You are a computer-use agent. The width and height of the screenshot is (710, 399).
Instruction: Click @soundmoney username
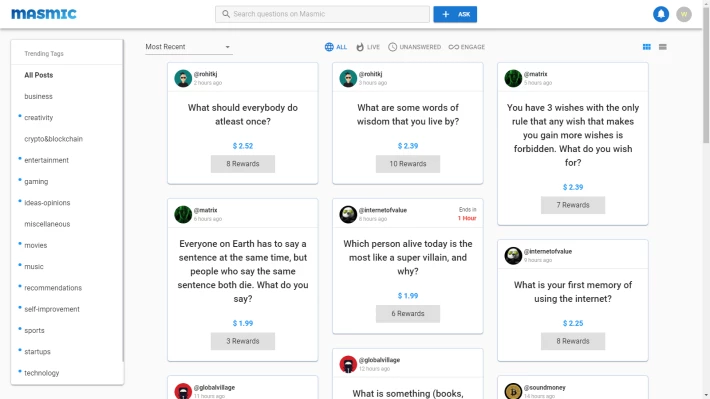(544, 388)
